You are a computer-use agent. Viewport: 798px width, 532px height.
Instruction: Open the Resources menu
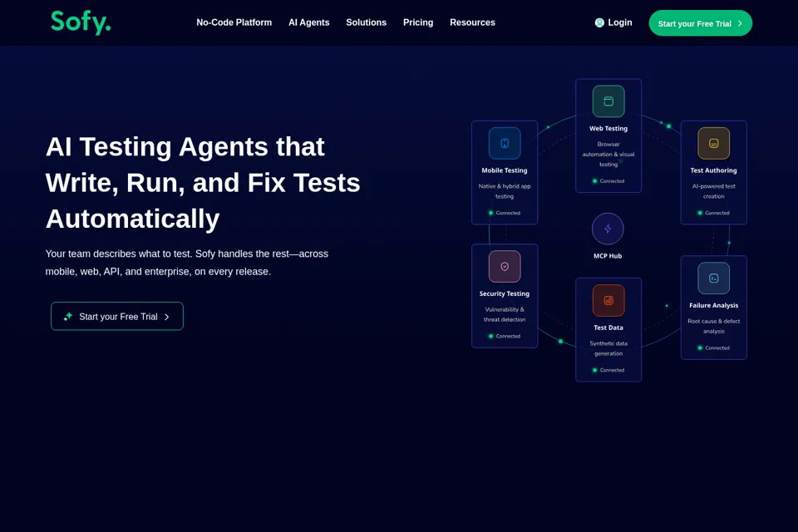[x=472, y=22]
